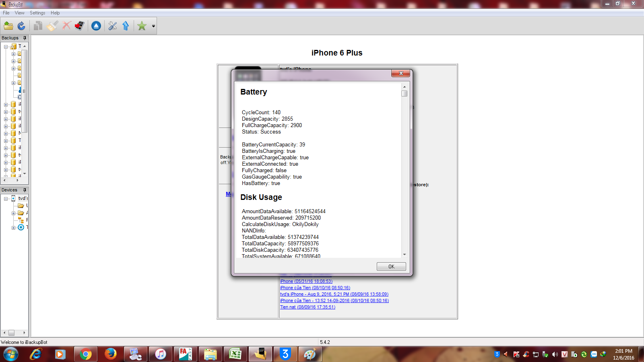Click the open backup folder icon

[8, 26]
